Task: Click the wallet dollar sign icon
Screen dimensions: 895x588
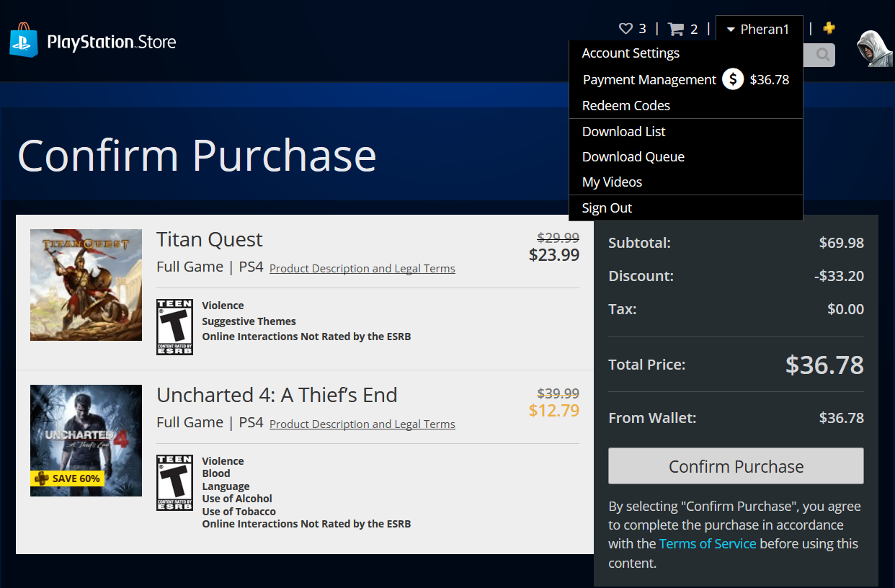Action: 733,79
